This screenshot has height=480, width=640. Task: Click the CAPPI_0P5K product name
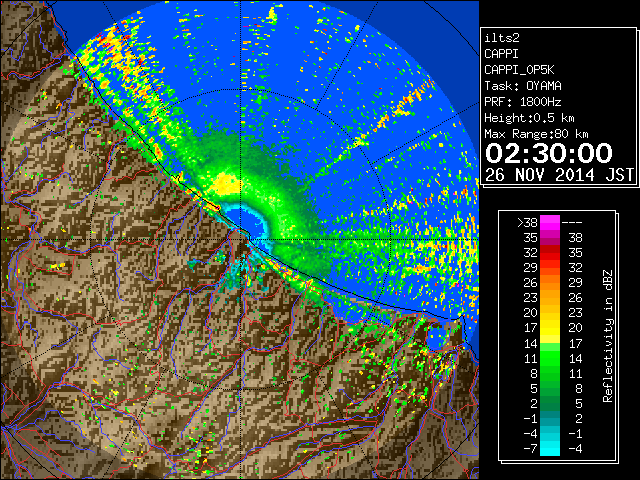coord(519,70)
